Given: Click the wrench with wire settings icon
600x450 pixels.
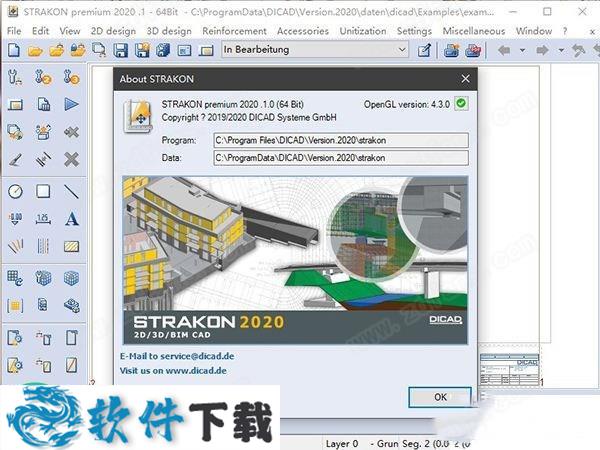Looking at the screenshot, I should point(15,77).
